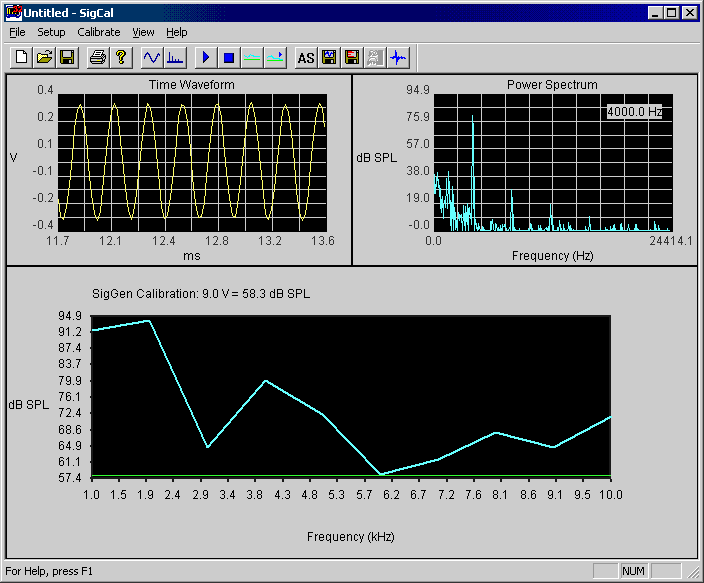704x583 pixels.
Task: Click the blue signal pulse icon
Action: click(x=398, y=57)
